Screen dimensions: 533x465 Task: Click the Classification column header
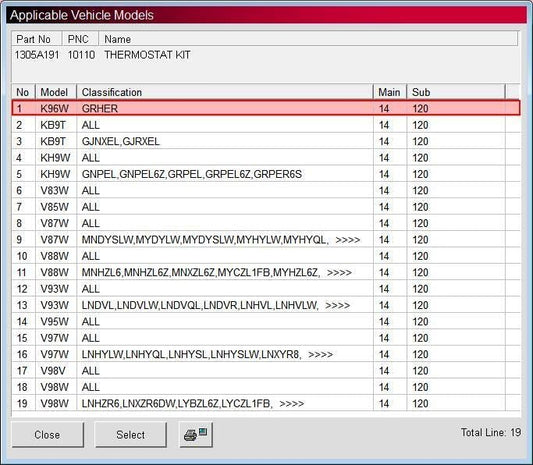point(225,92)
